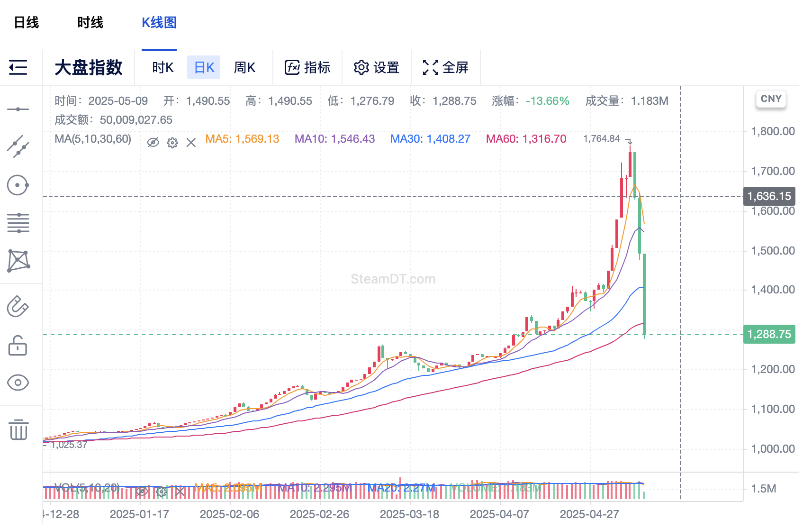The image size is (812, 529).
Task: Select the parallel channel drawing tool
Action: 18,223
